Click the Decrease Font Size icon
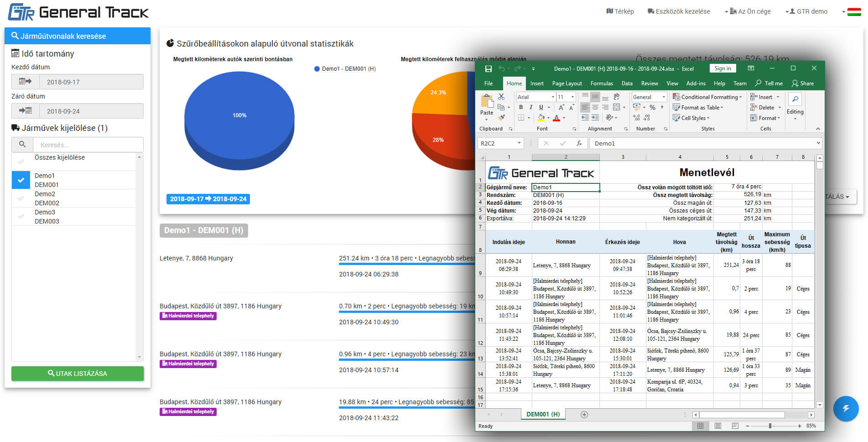This screenshot has height=442, width=868. 571,108
